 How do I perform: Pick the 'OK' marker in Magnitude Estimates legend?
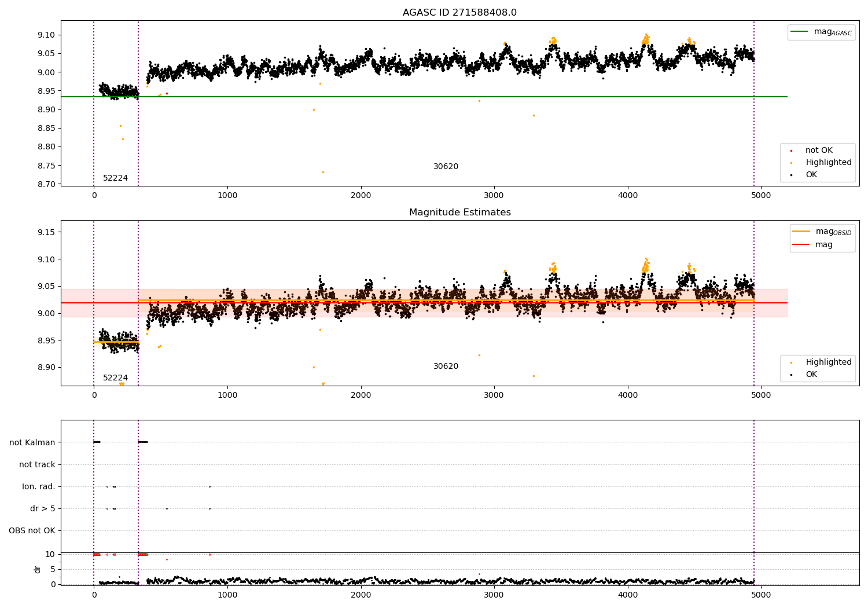791,375
